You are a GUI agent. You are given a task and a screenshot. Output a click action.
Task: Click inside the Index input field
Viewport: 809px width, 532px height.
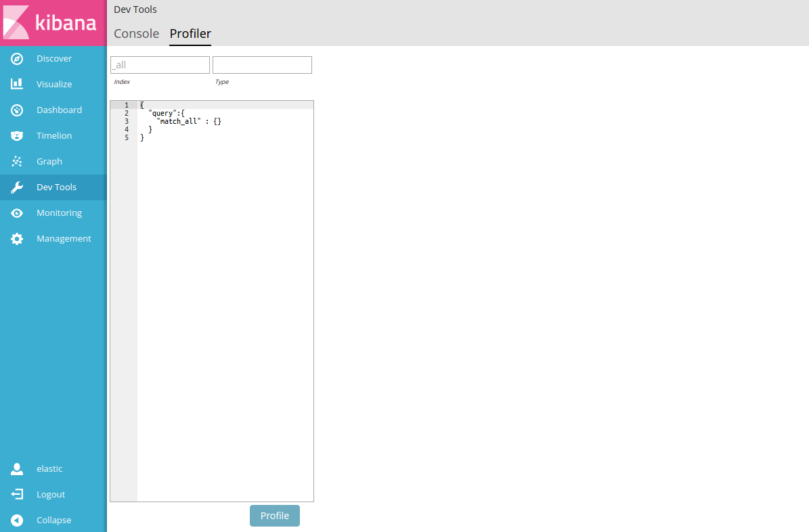(160, 64)
